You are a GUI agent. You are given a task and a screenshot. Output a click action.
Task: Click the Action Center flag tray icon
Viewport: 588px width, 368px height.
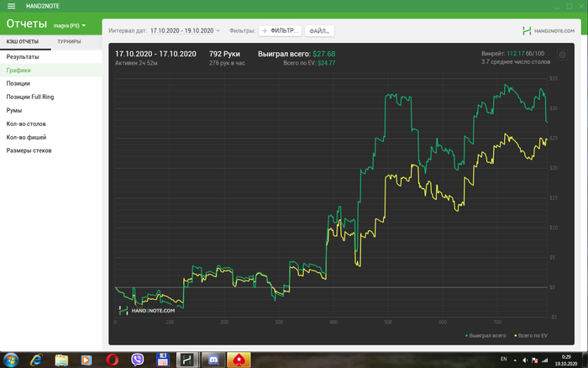click(535, 360)
